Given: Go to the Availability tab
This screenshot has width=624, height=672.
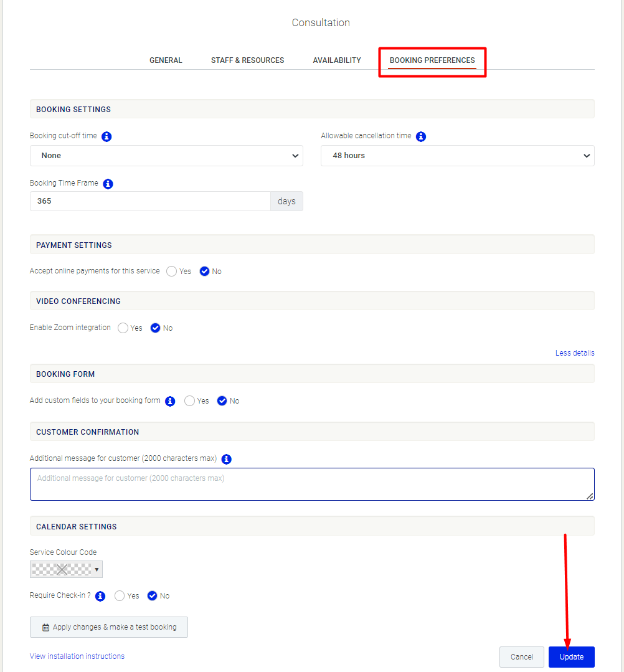Looking at the screenshot, I should (337, 60).
